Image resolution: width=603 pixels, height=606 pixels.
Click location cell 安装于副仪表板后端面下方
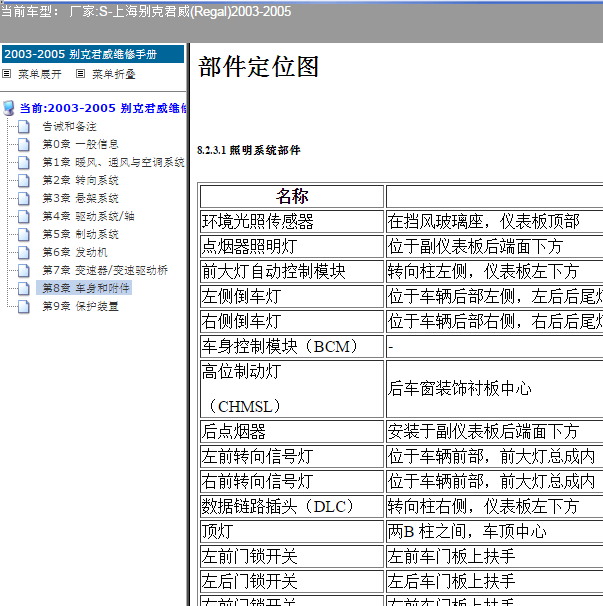point(494,431)
